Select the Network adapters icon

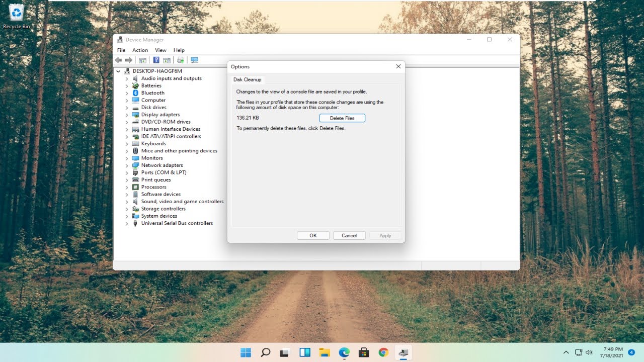[135, 165]
